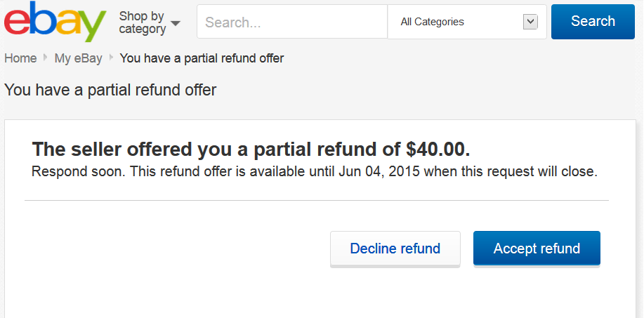Decline the refund offer
The image size is (644, 318).
(395, 249)
